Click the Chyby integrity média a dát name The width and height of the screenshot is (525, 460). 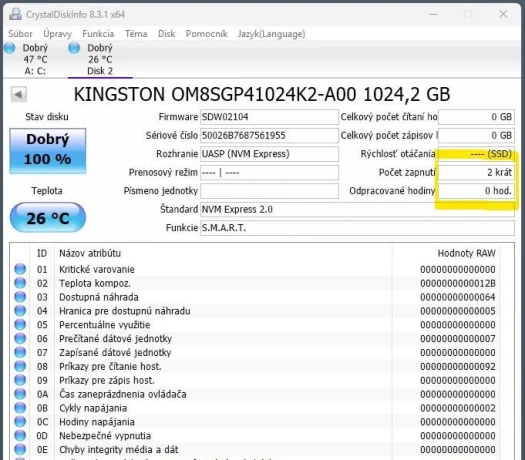119,450
